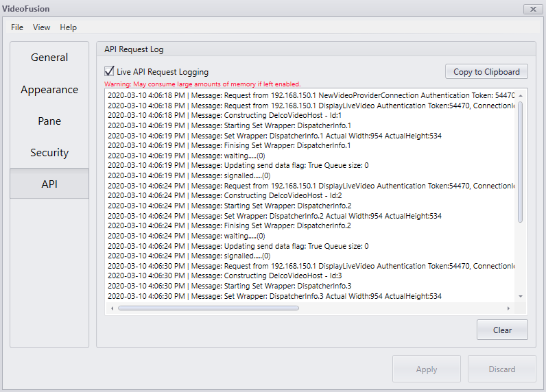Switch to the Pane tab
546x392 pixels.
(49, 121)
